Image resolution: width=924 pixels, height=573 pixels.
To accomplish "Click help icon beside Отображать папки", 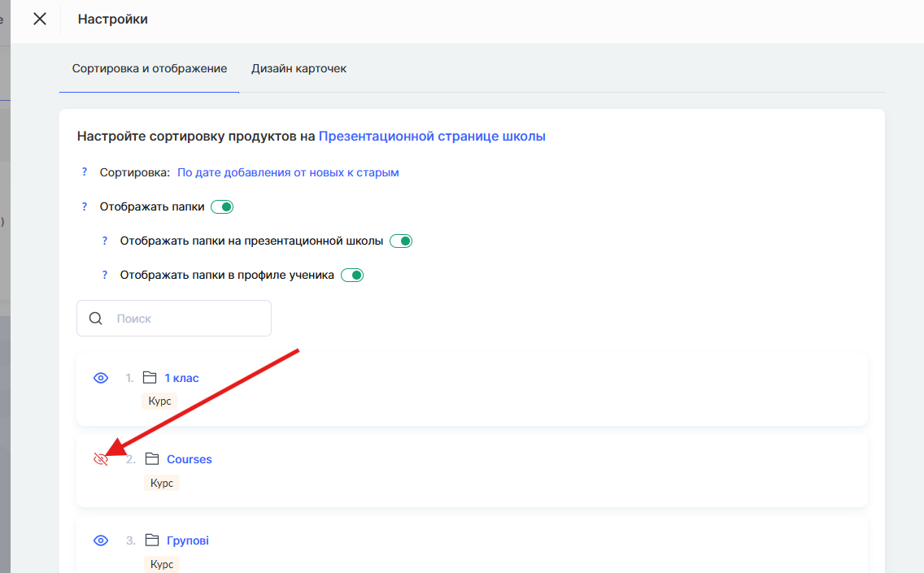I will click(x=84, y=207).
